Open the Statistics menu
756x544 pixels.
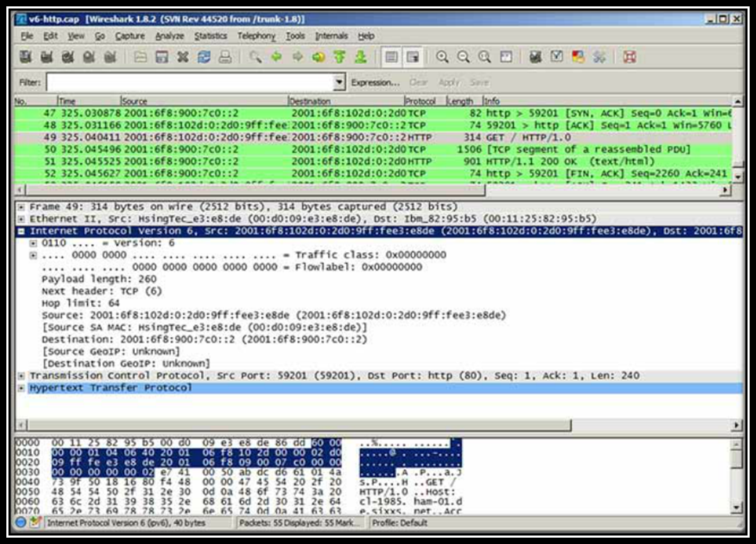[210, 36]
